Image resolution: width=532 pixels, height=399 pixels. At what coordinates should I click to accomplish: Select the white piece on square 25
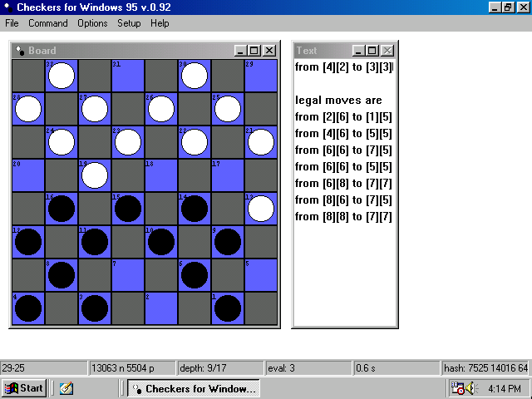click(x=228, y=109)
